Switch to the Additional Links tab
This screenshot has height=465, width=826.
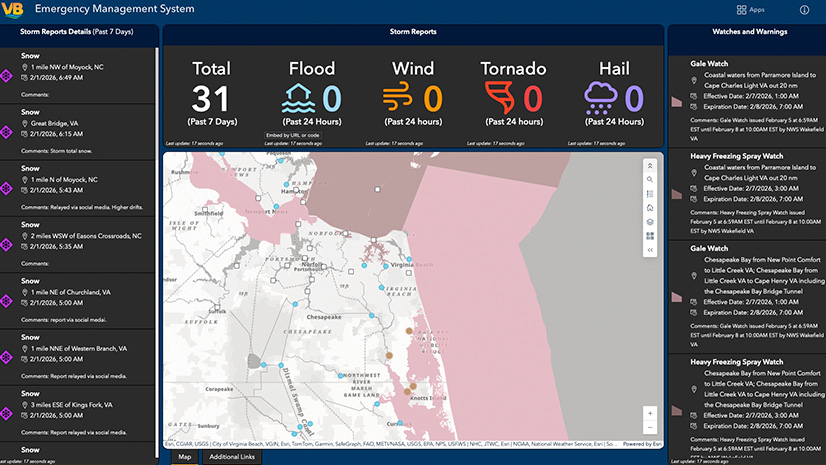coord(232,457)
